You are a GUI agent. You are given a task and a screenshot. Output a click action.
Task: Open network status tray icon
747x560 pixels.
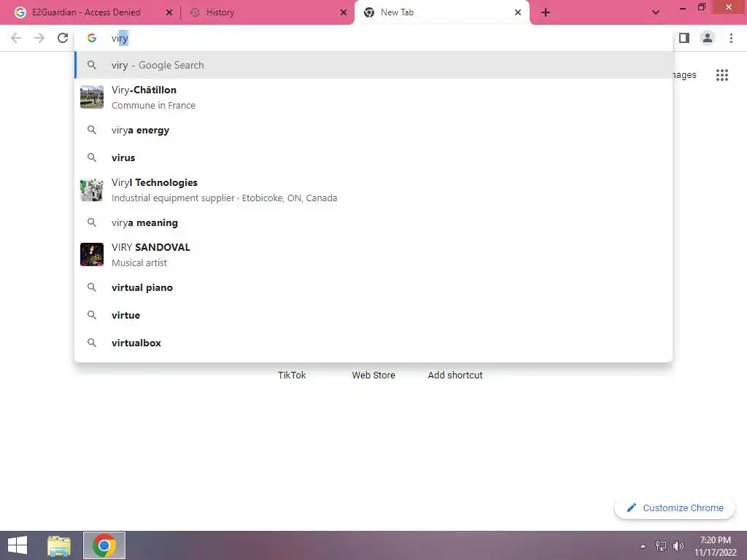[x=661, y=546]
